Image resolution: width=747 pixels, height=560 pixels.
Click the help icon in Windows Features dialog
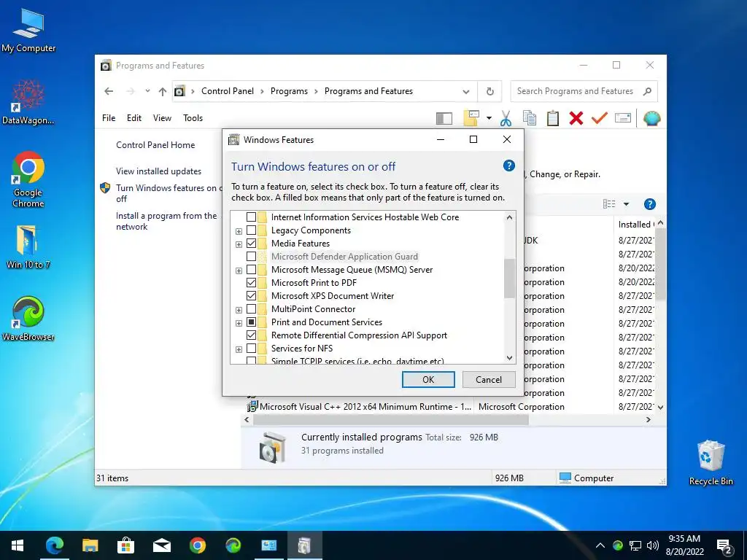point(508,166)
